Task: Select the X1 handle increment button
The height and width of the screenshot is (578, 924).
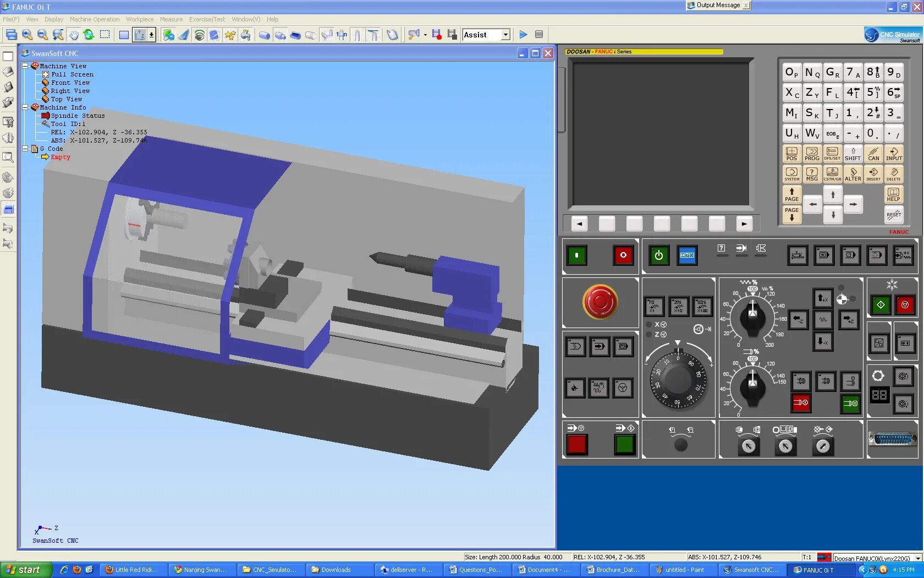Action: 654,306
